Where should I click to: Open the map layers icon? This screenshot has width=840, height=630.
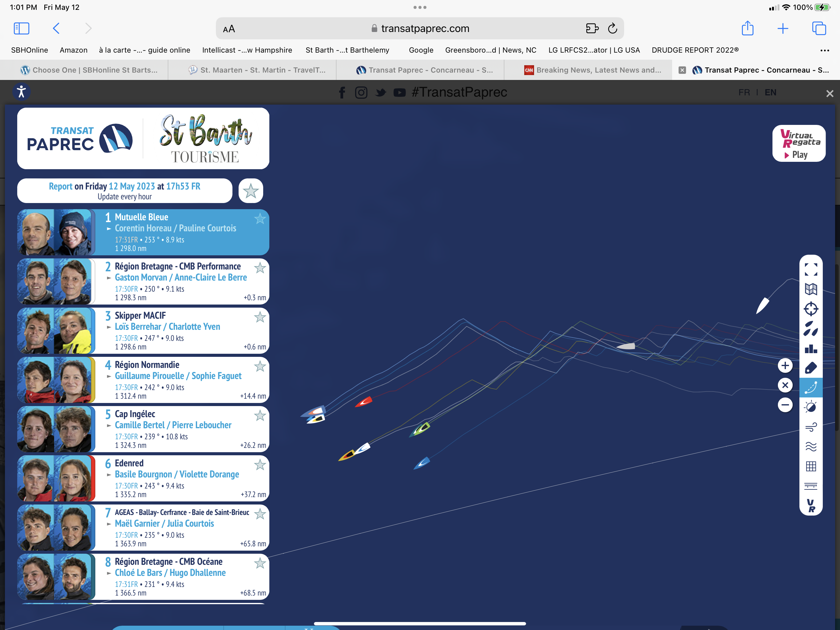811,289
